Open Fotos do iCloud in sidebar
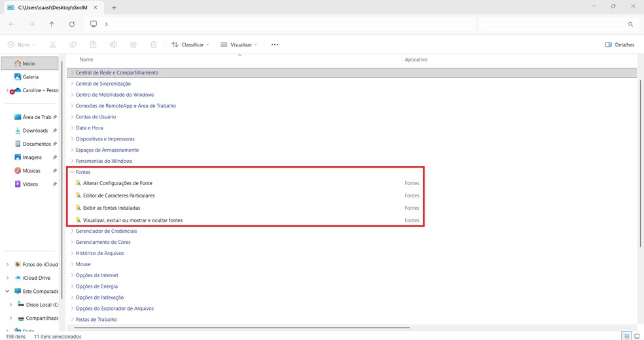 coord(36,265)
